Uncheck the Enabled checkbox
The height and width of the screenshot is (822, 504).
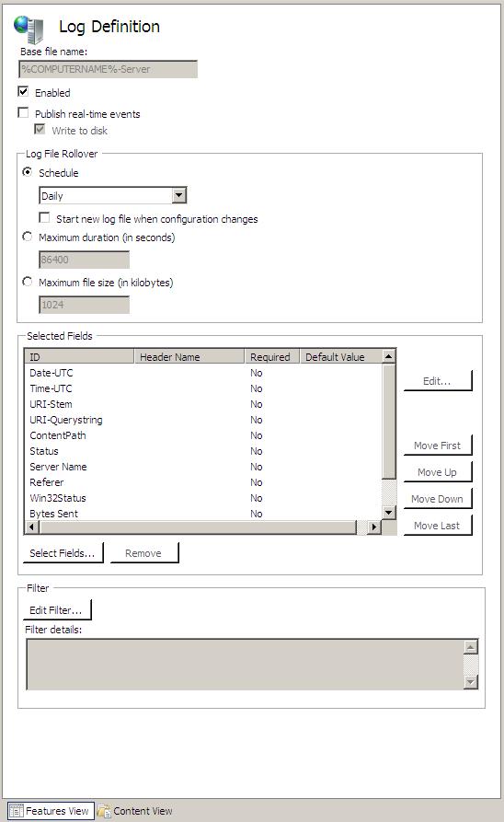[23, 92]
